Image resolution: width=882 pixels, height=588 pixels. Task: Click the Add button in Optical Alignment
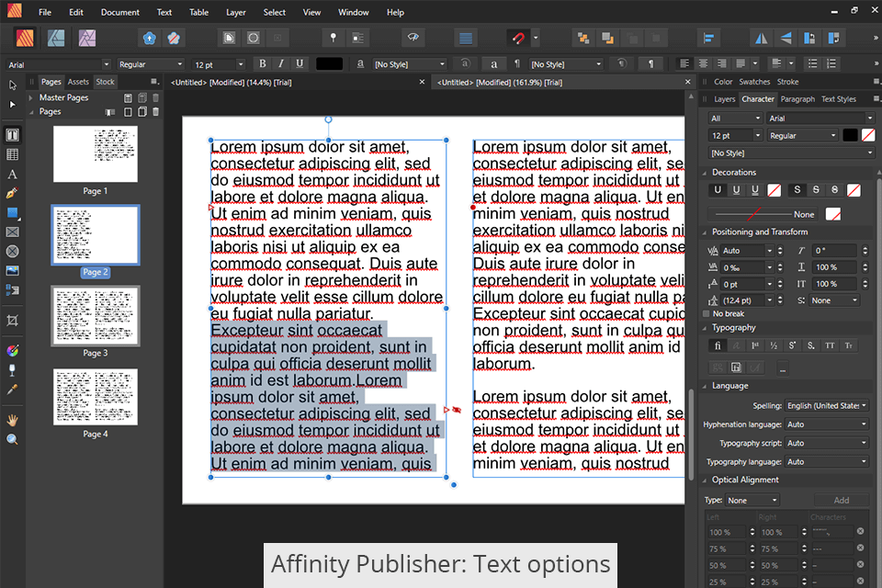tap(842, 500)
